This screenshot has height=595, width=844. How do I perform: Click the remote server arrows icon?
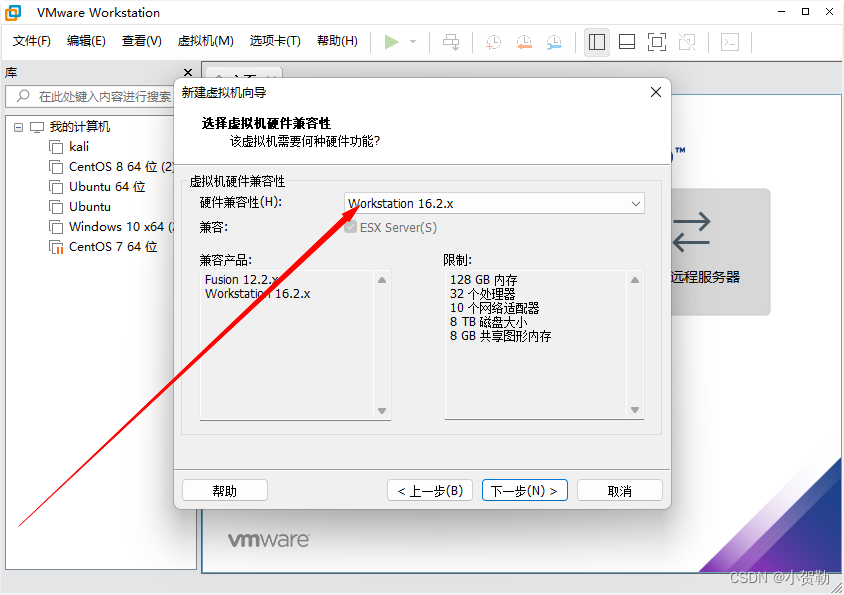tap(692, 232)
